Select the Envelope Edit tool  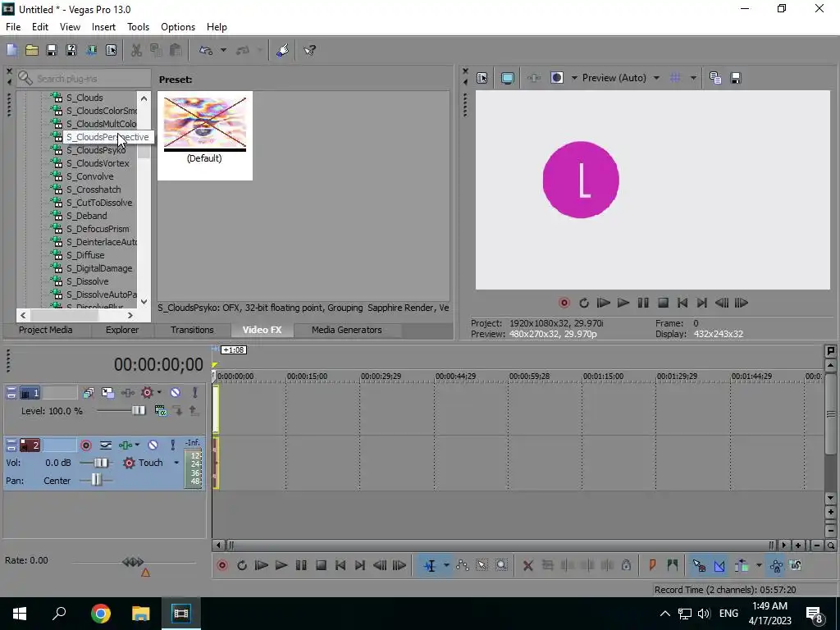tap(463, 565)
